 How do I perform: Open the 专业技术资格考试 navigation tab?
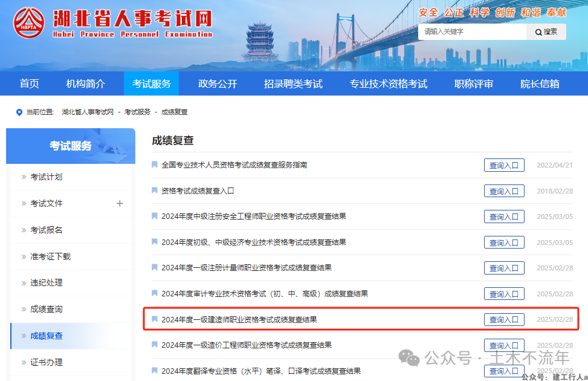click(389, 83)
